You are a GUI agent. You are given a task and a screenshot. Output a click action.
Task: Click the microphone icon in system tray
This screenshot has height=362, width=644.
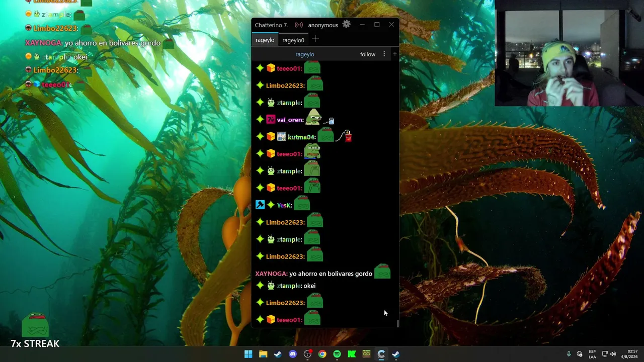(569, 354)
